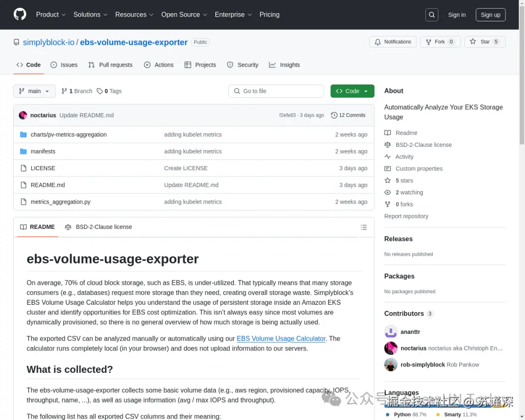This screenshot has height=420, width=525.
Task: Click the Activity pulse icon
Action: (x=387, y=157)
